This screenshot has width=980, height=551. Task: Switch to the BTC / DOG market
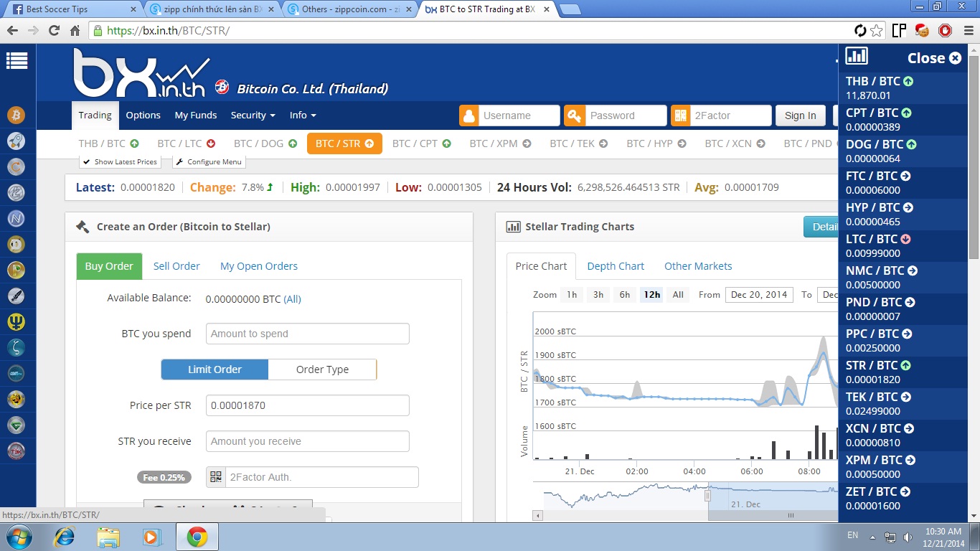(265, 143)
